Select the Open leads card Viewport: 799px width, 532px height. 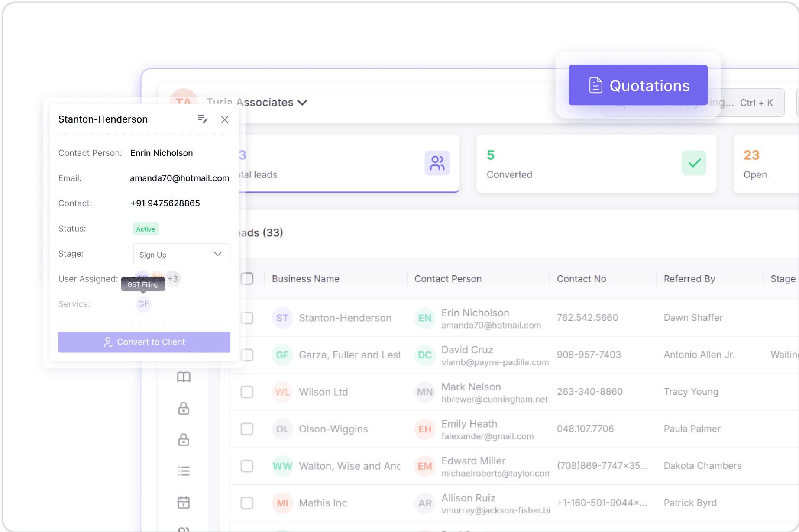(766, 164)
